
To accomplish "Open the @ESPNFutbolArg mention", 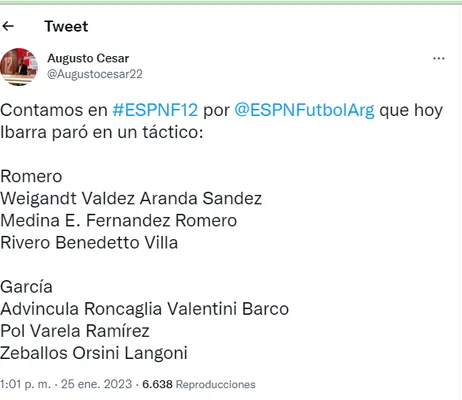I will click(305, 110).
